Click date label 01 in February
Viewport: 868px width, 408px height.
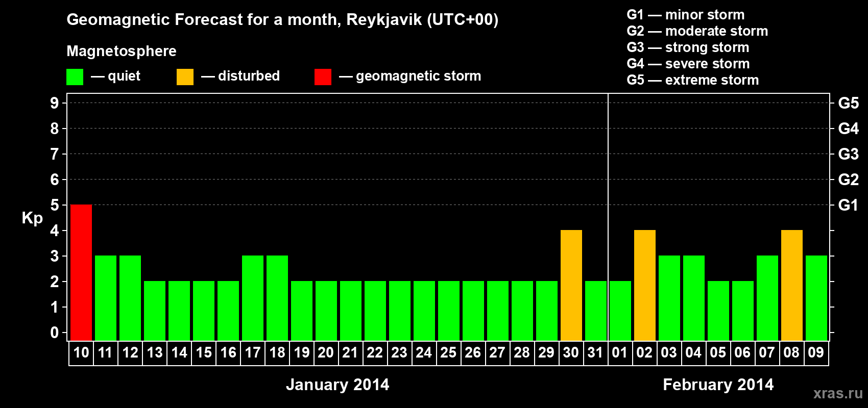point(620,352)
